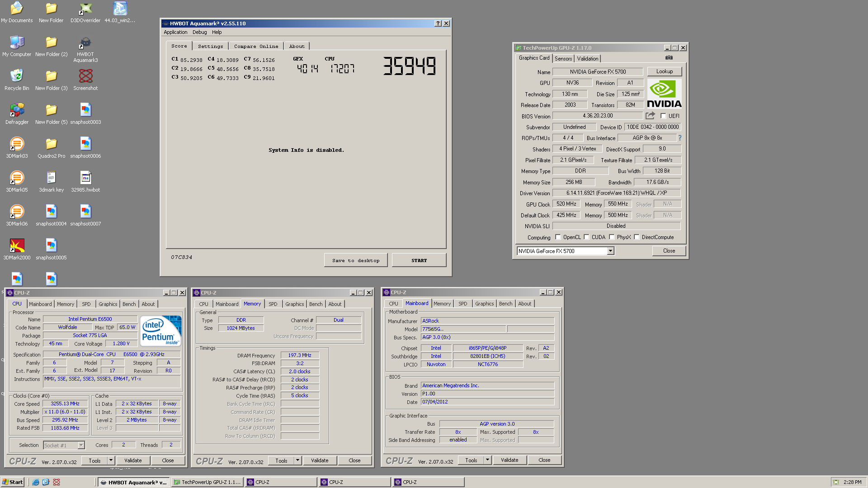Switch to SPD tab in Memory CPU-Z window
This screenshot has height=488, width=868.
273,304
